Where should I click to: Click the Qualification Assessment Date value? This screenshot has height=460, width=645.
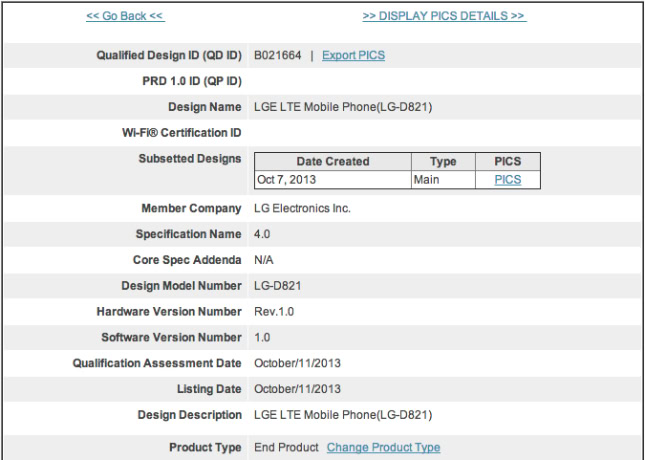coord(297,364)
